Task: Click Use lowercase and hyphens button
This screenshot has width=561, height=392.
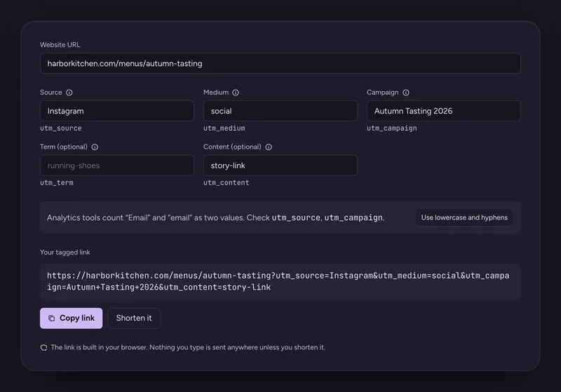Action: [x=464, y=217]
